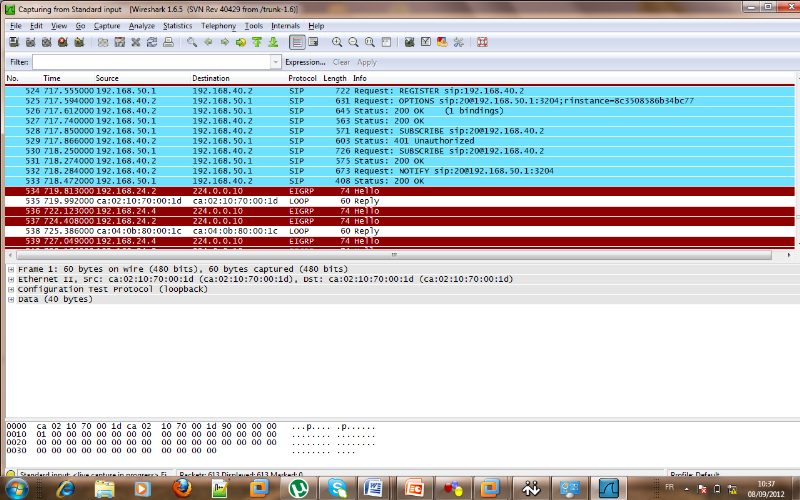Open a capture file icon
This screenshot has height=500, width=800.
(103, 42)
